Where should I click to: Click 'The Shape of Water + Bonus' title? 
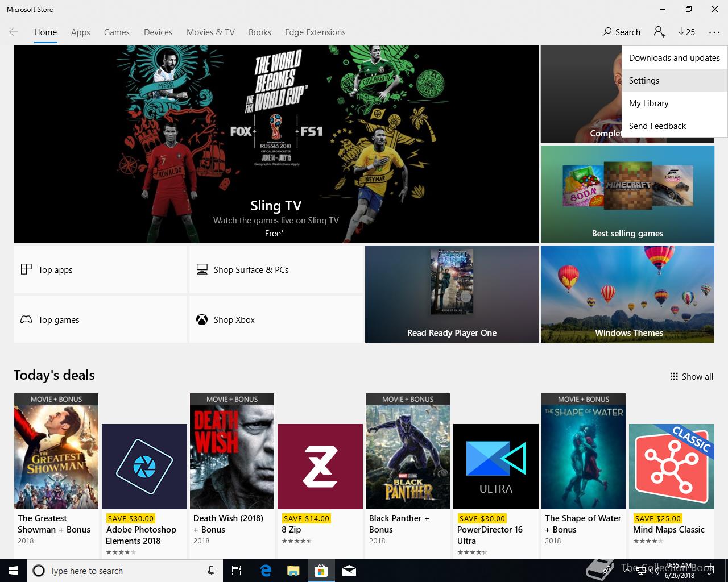pos(583,524)
